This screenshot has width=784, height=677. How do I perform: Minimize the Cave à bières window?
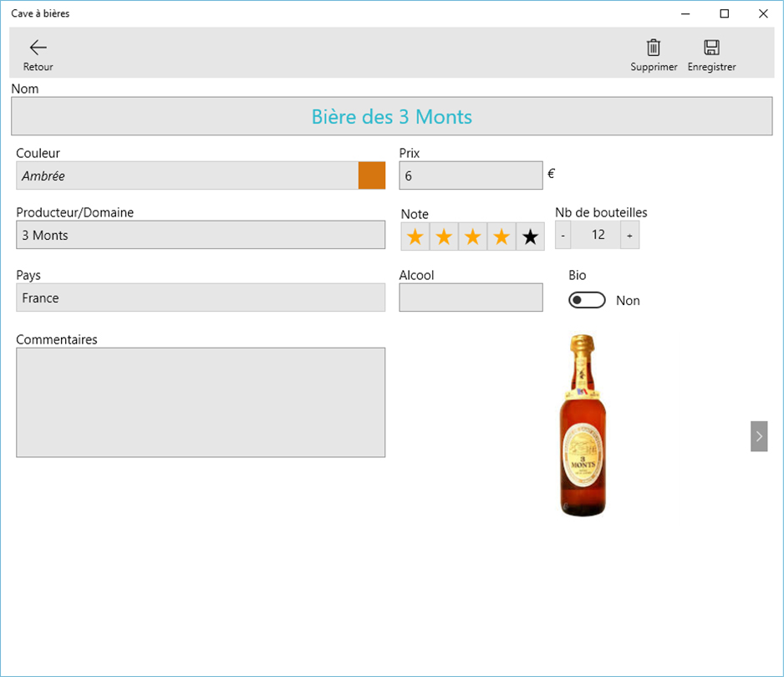tap(685, 13)
